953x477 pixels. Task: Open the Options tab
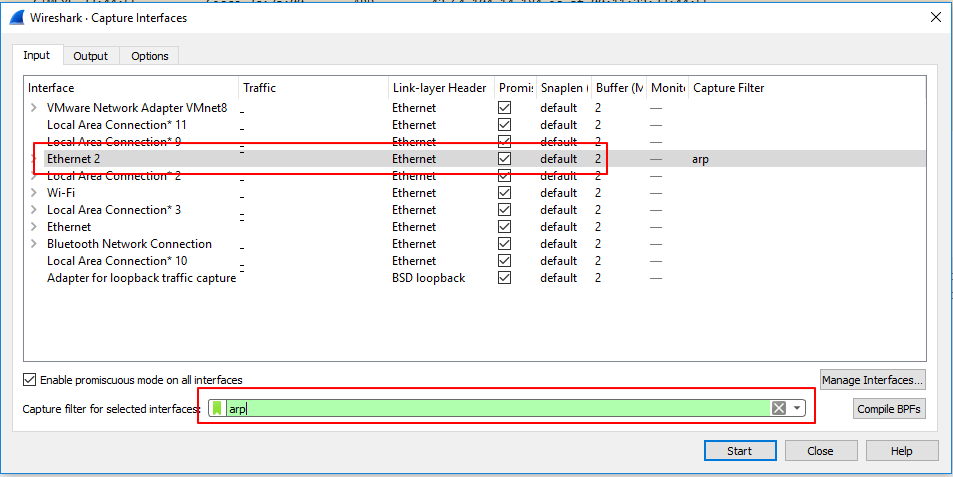pyautogui.click(x=150, y=56)
